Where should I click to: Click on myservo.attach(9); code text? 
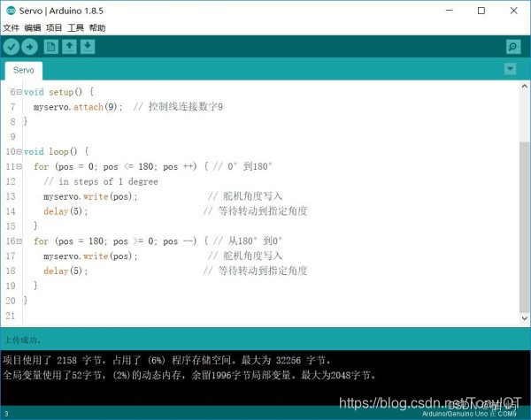click(x=78, y=107)
